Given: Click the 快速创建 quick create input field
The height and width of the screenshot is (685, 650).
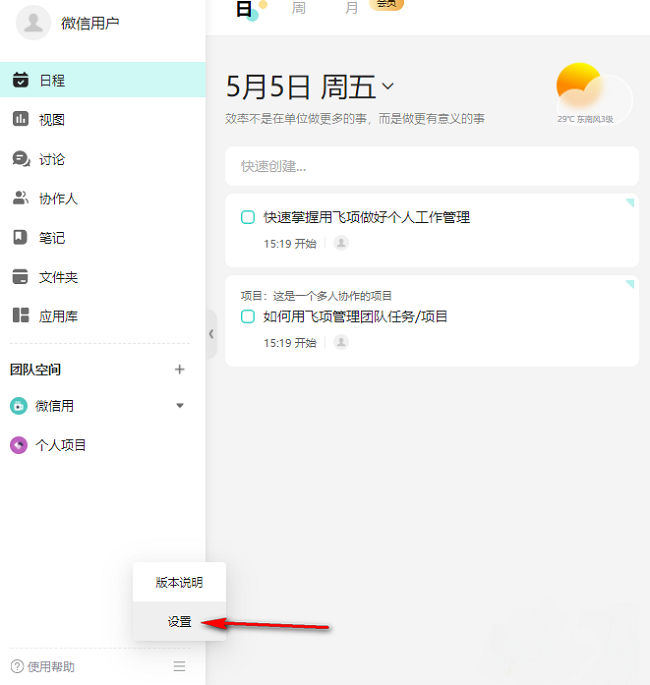Looking at the screenshot, I should tap(431, 166).
